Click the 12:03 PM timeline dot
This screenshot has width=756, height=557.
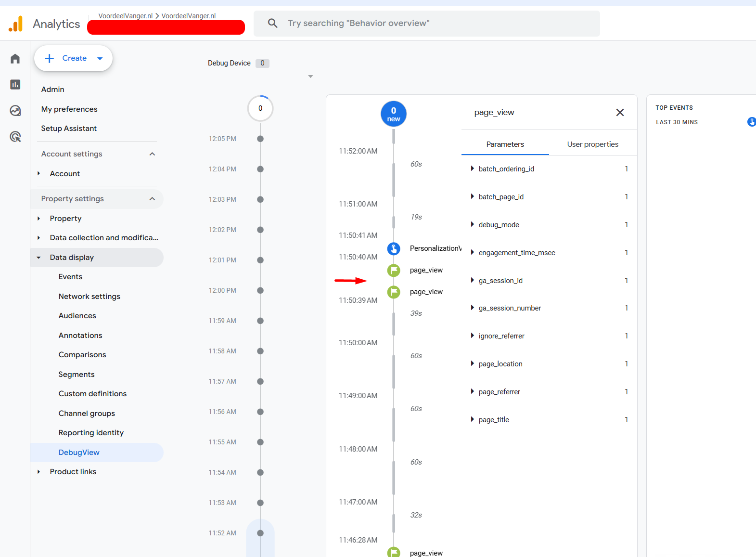[260, 199]
